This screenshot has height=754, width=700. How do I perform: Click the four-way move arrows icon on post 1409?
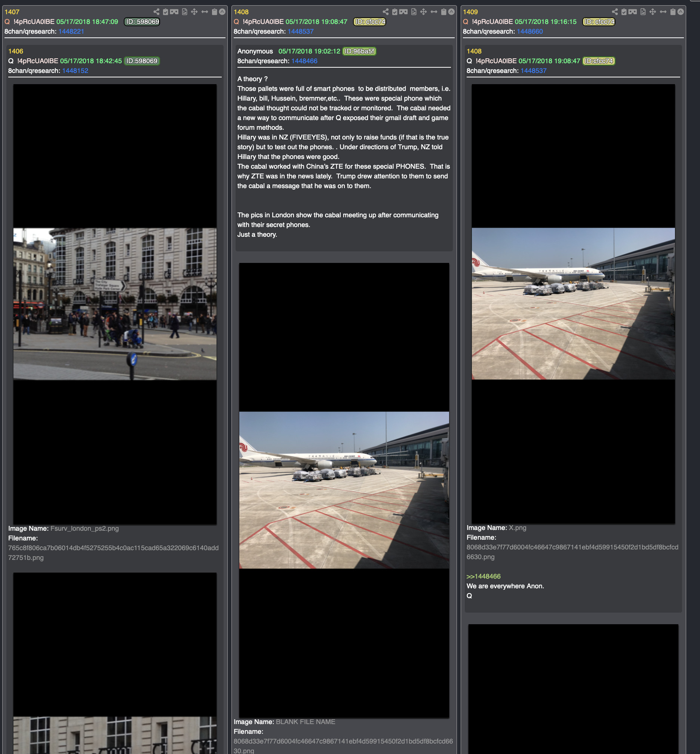click(x=652, y=12)
